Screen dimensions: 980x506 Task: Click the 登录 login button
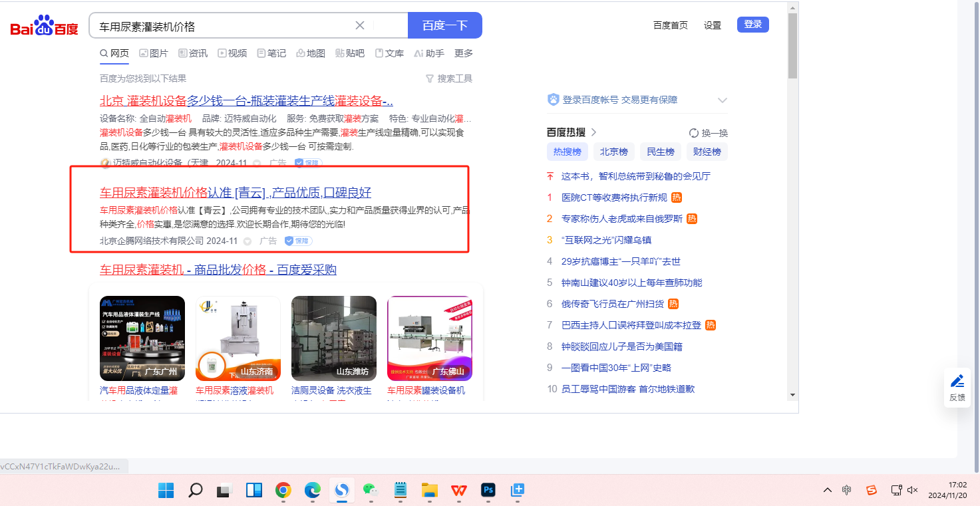(752, 25)
